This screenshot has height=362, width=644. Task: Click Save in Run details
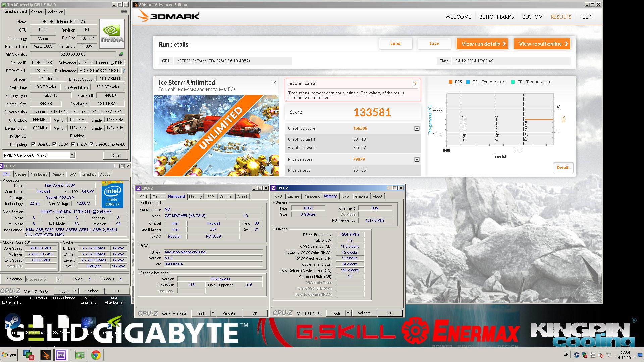pos(434,44)
